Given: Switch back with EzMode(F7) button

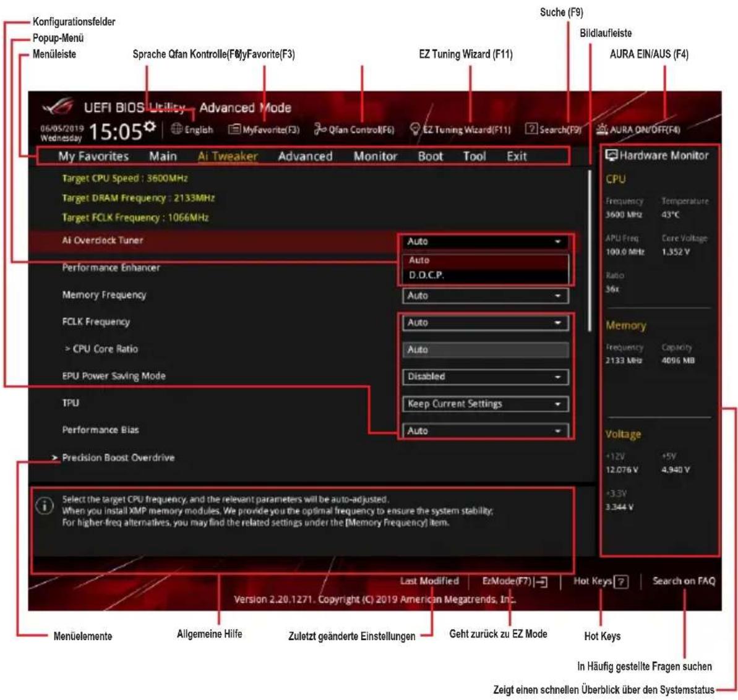Looking at the screenshot, I should (515, 581).
